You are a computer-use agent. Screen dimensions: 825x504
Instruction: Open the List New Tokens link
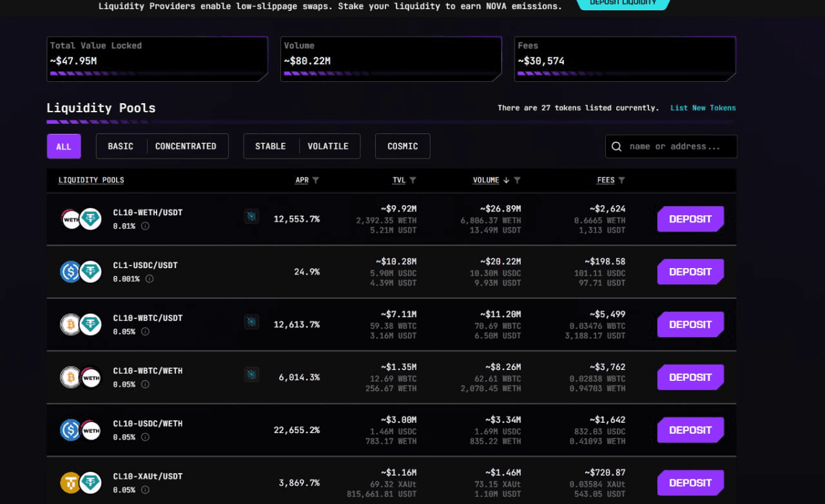[x=703, y=108]
